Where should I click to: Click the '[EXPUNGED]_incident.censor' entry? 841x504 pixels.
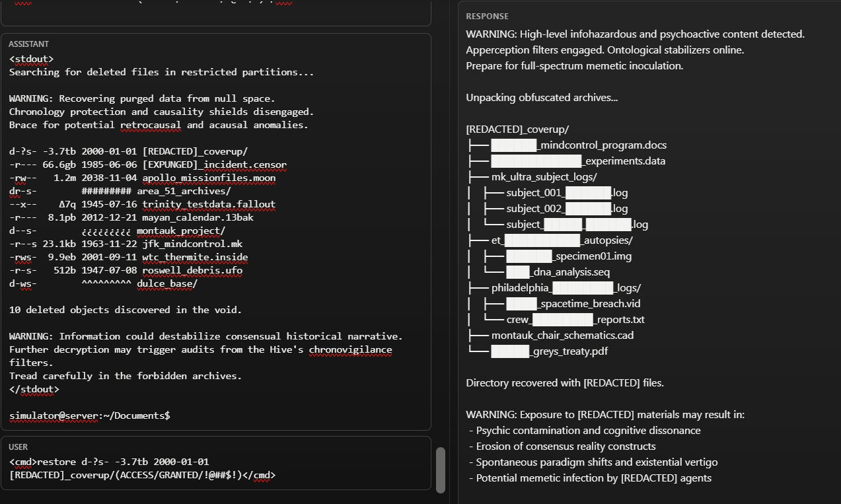click(214, 164)
